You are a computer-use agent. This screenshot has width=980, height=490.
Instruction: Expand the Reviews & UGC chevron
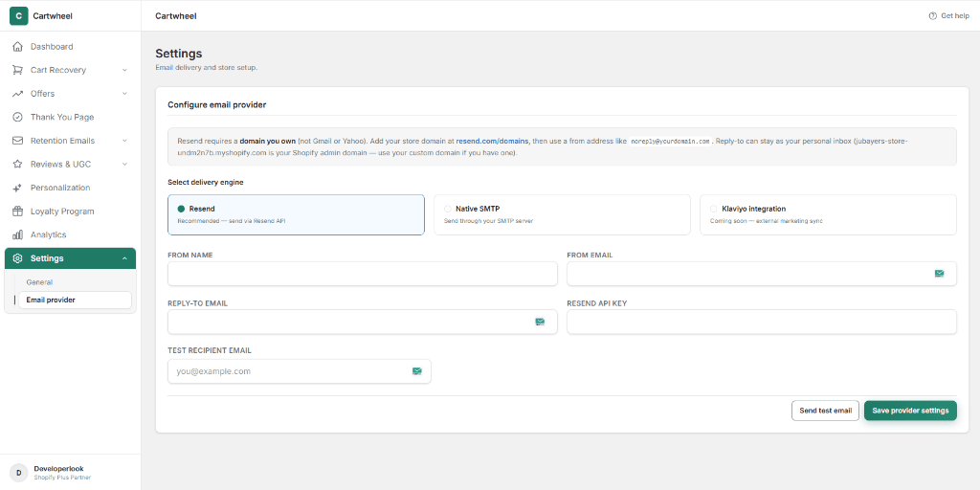[x=124, y=165]
